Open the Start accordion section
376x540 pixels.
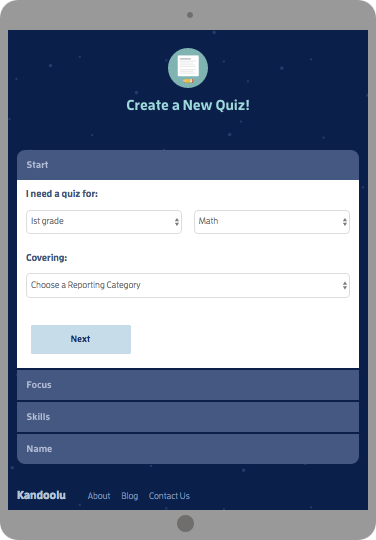188,165
